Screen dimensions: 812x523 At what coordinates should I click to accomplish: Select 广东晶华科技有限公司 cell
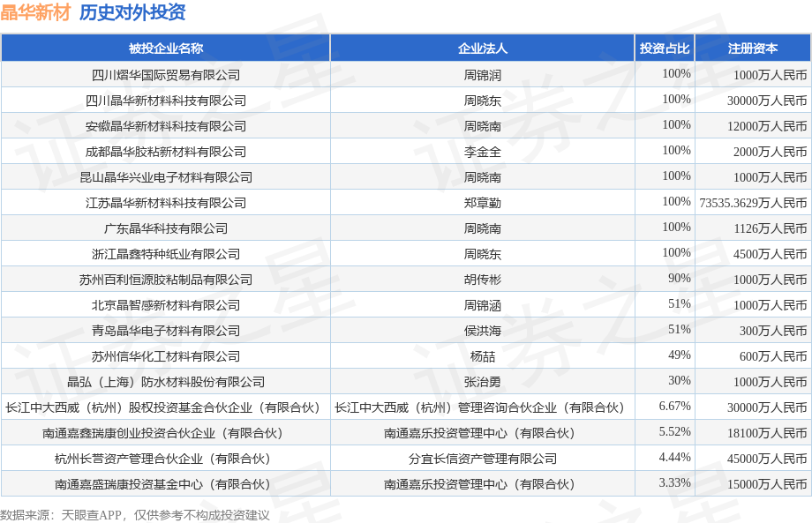(166, 228)
